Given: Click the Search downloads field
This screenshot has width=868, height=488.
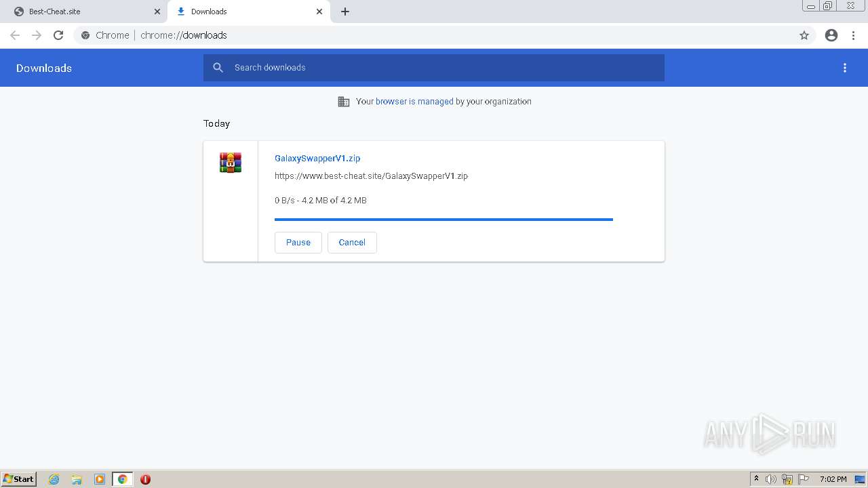Looking at the screenshot, I should click(x=434, y=68).
